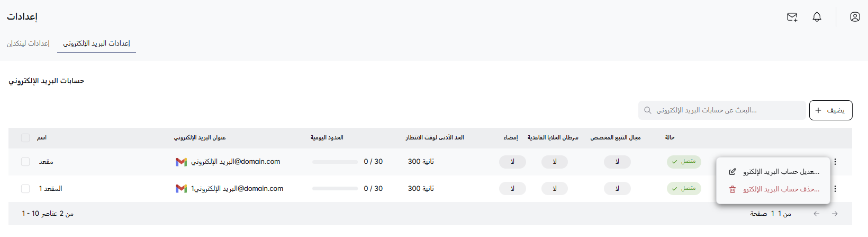Open the user profile icon

pos(855,17)
